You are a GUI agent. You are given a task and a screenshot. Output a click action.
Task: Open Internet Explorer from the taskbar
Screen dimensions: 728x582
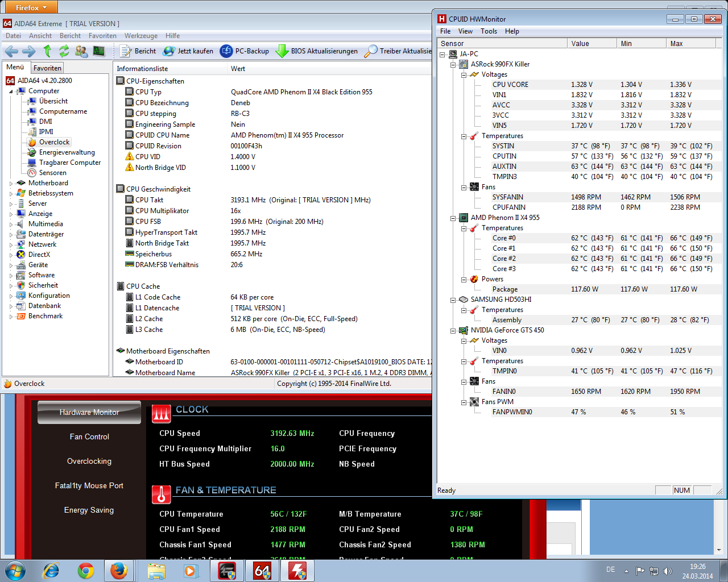click(x=51, y=571)
